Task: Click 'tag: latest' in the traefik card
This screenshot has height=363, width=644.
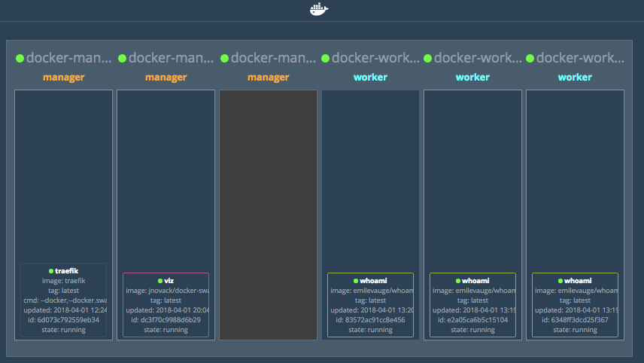Action: [x=64, y=291]
